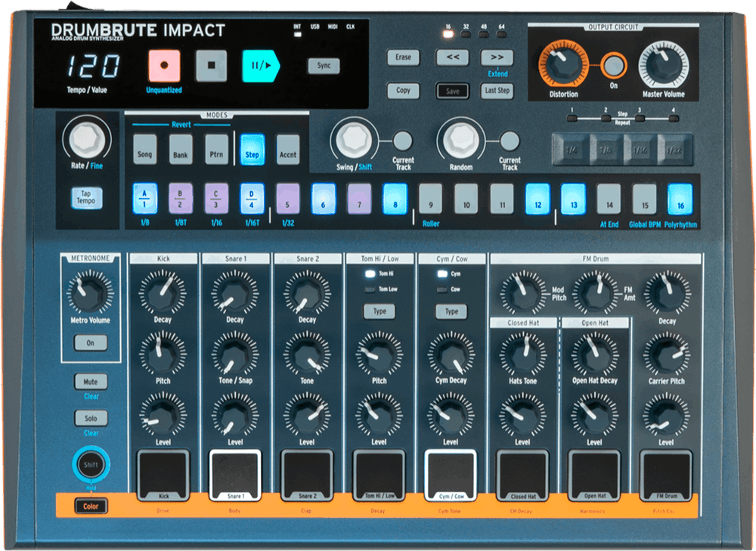
Task: Toggle step button 16 Polyrhythm
Action: (680, 198)
